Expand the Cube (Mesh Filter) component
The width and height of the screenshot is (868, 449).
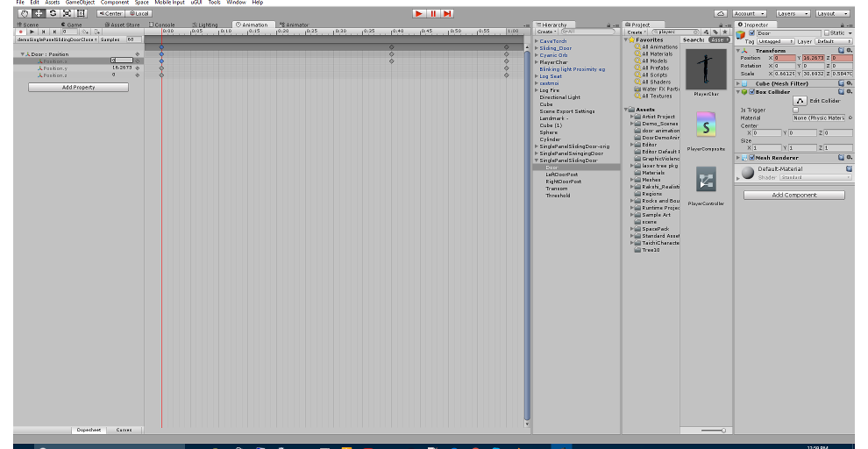pos(738,83)
